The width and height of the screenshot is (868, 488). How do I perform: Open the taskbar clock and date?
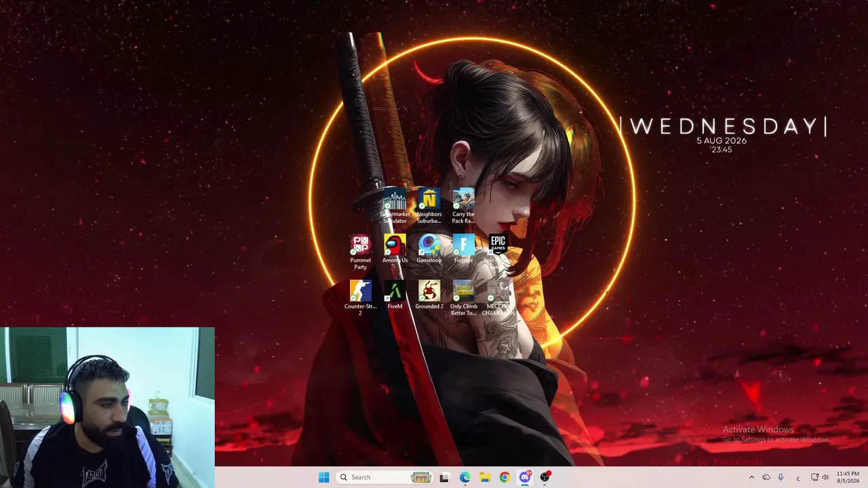click(848, 477)
